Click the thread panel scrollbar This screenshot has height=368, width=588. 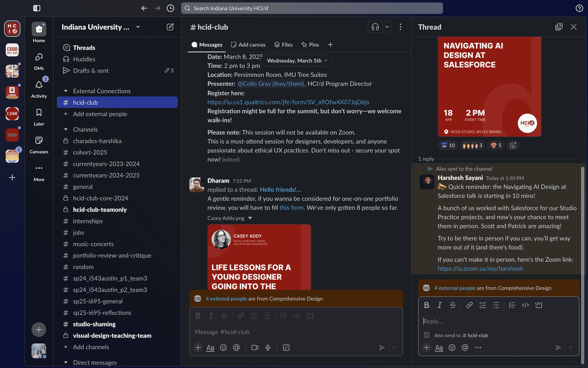point(583,265)
